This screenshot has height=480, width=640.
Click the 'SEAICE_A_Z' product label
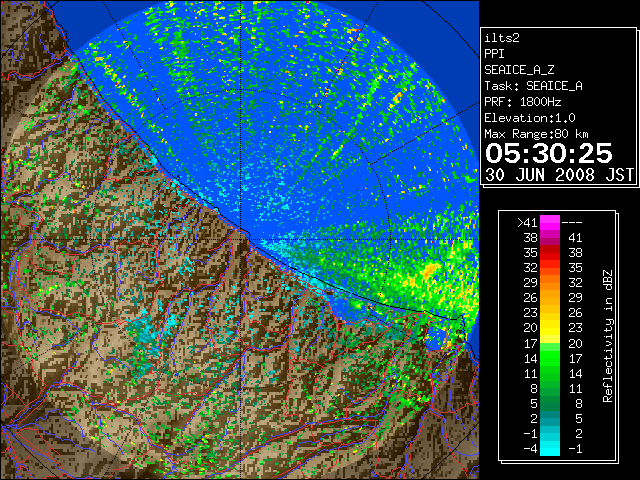pyautogui.click(x=519, y=70)
